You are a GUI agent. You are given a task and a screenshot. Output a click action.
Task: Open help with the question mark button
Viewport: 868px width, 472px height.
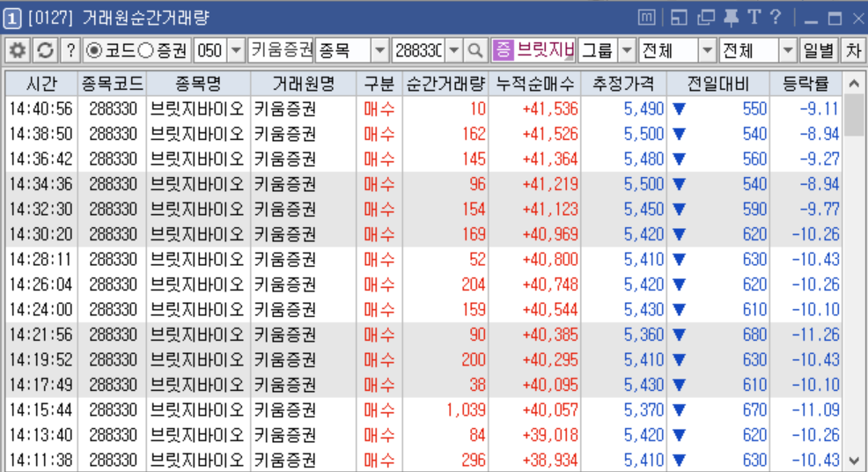[70, 51]
